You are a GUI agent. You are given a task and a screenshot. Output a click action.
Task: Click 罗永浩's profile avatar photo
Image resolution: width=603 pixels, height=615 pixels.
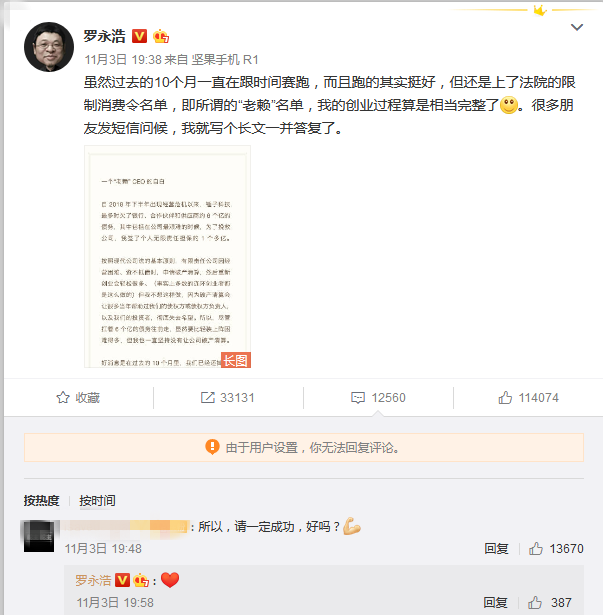49,47
